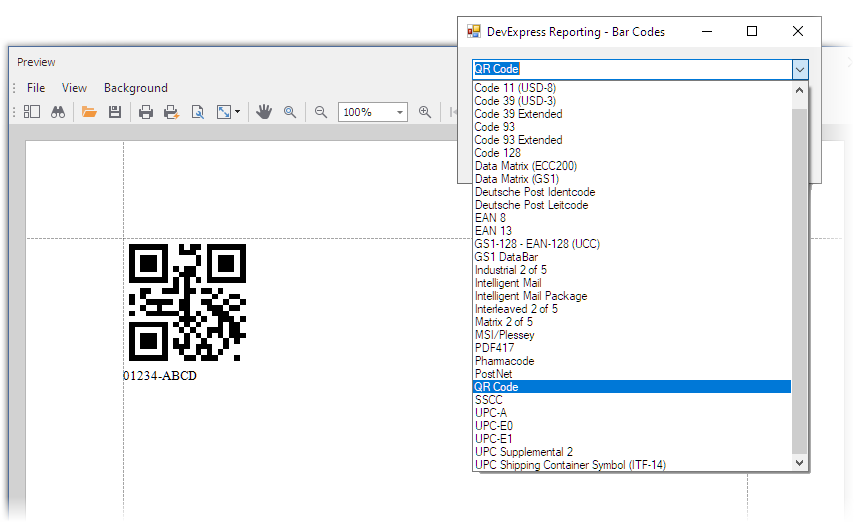Screen dimensions: 854x522
Task: Minimize the Bar Codes window
Action: pyautogui.click(x=707, y=32)
